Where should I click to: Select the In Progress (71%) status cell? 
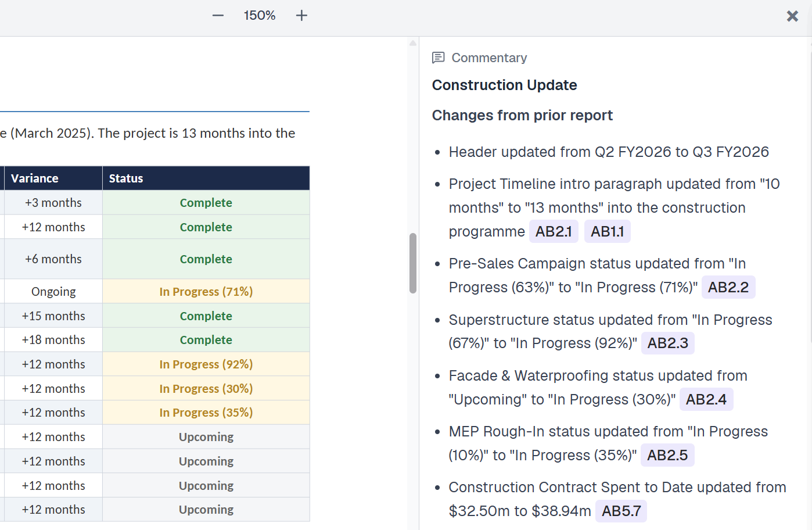click(x=206, y=292)
